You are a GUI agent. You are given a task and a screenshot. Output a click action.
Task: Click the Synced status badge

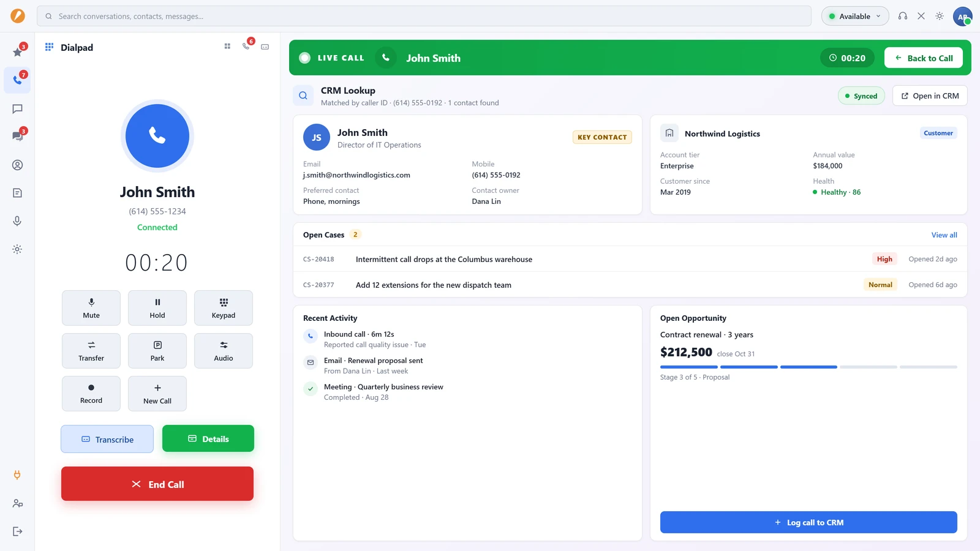[861, 96]
